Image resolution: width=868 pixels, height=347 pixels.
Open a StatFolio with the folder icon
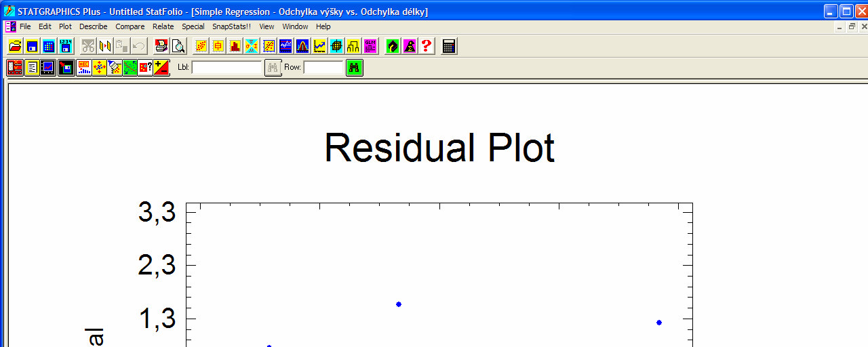click(15, 46)
